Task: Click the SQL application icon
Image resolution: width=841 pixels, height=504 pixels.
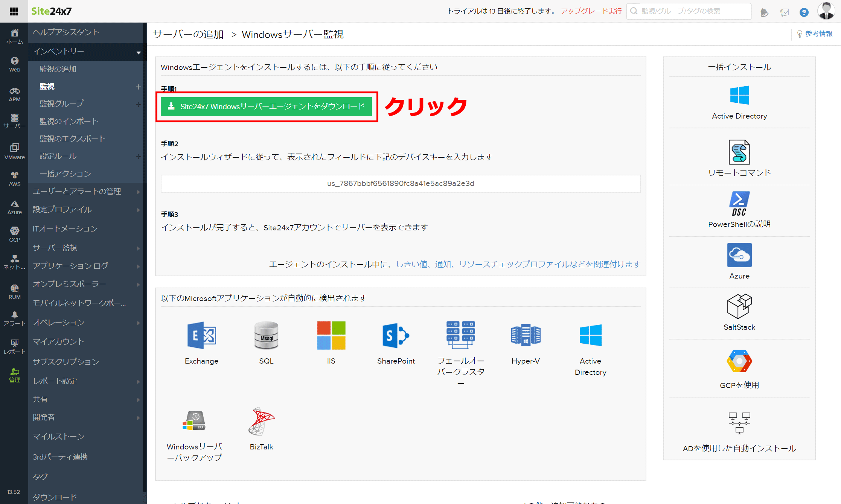Action: 266,335
